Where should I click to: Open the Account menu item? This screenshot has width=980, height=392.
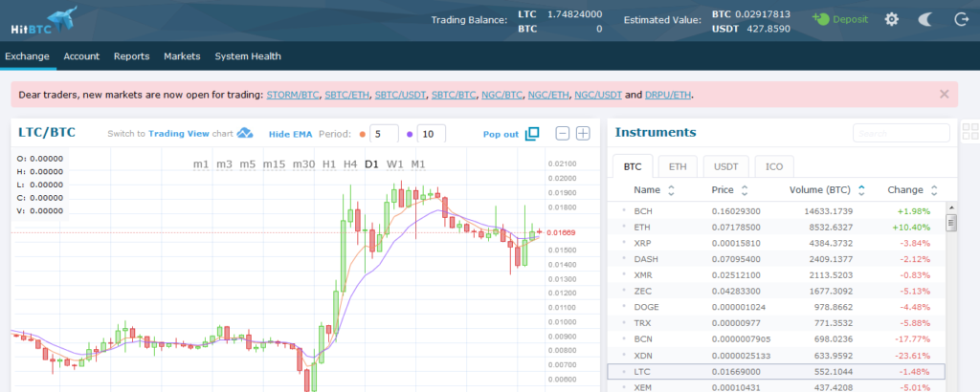(x=81, y=56)
